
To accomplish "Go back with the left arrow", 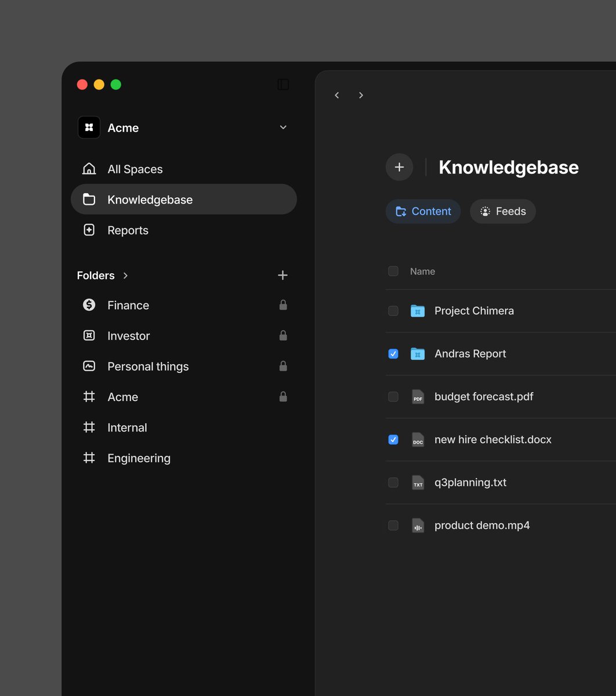I will tap(337, 95).
